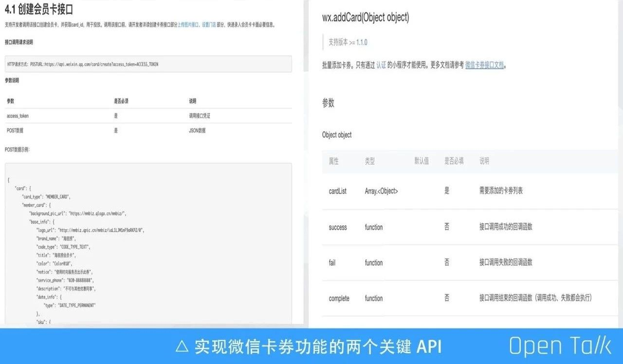The width and height of the screenshot is (623, 364).
Task: Click the "type": "DATE_TYPE_PERMANENT" line
Action: [70, 305]
